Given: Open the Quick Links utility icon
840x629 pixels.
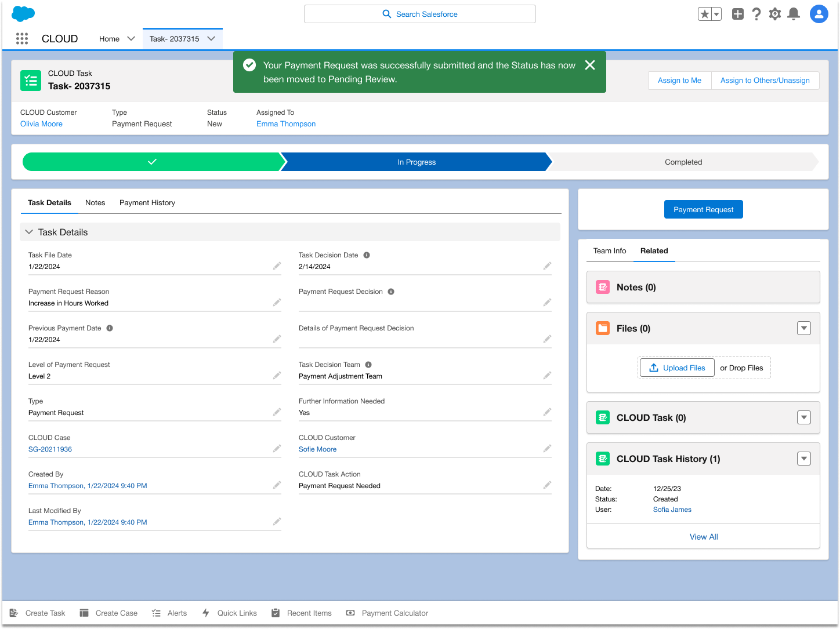Looking at the screenshot, I should [205, 613].
